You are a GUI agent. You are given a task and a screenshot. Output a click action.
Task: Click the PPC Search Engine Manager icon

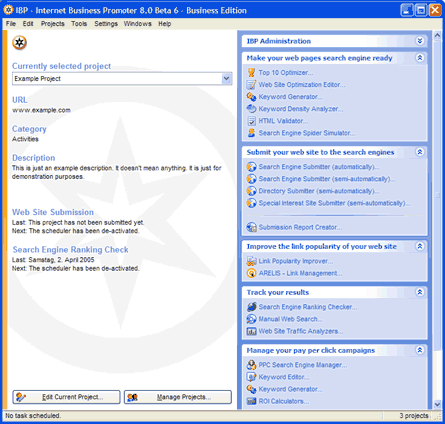251,365
